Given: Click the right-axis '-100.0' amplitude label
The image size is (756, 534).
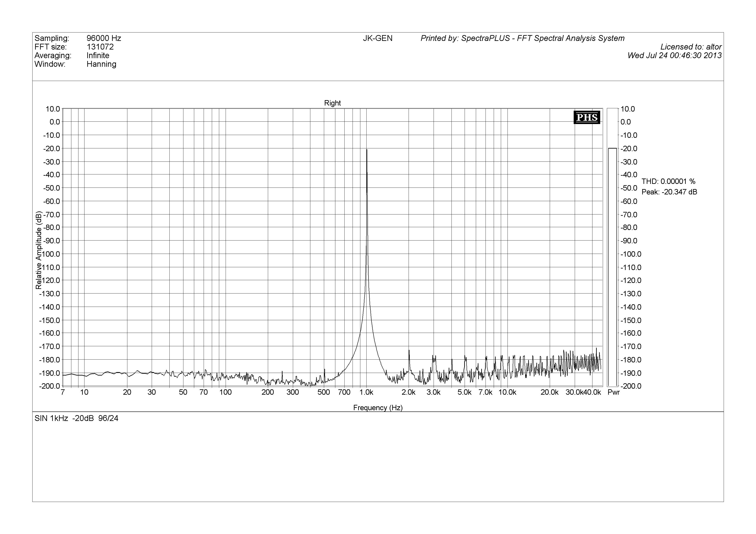Looking at the screenshot, I should [x=631, y=254].
